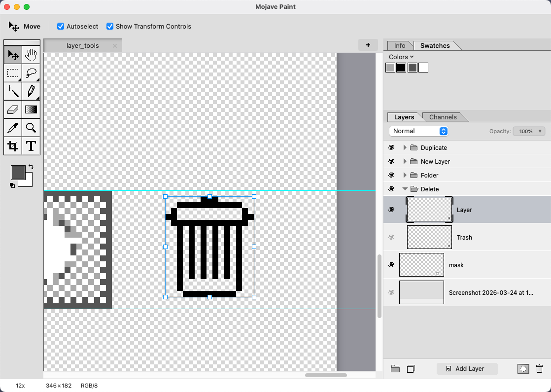Open the Normal blend mode dropdown
Screen dimensions: 551x392
[x=418, y=131]
